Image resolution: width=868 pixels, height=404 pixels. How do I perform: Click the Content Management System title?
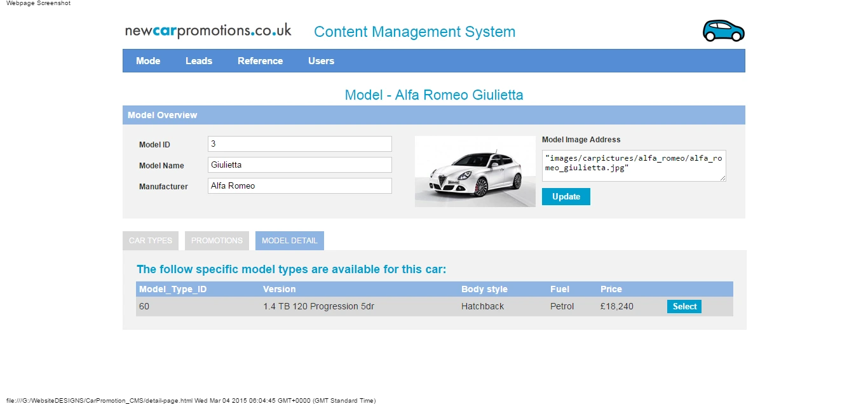click(x=414, y=32)
